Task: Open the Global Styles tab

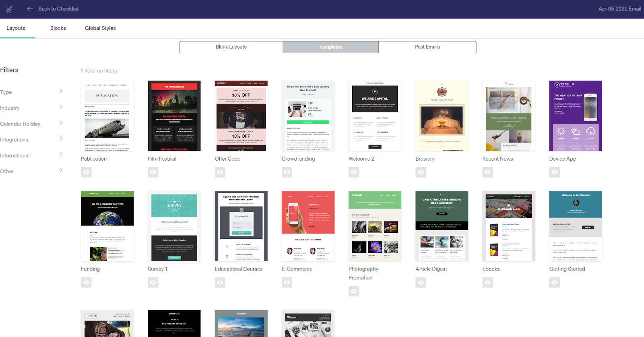Action: 100,28
